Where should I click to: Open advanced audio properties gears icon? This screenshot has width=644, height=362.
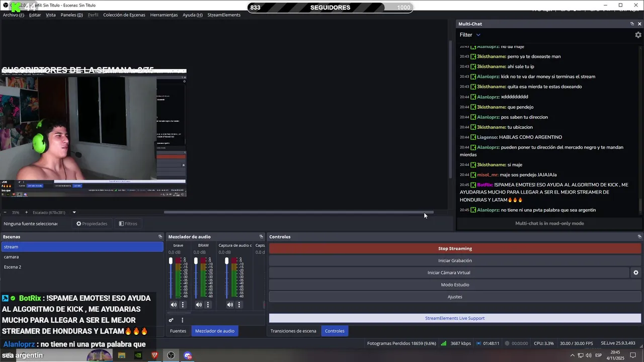(x=171, y=320)
